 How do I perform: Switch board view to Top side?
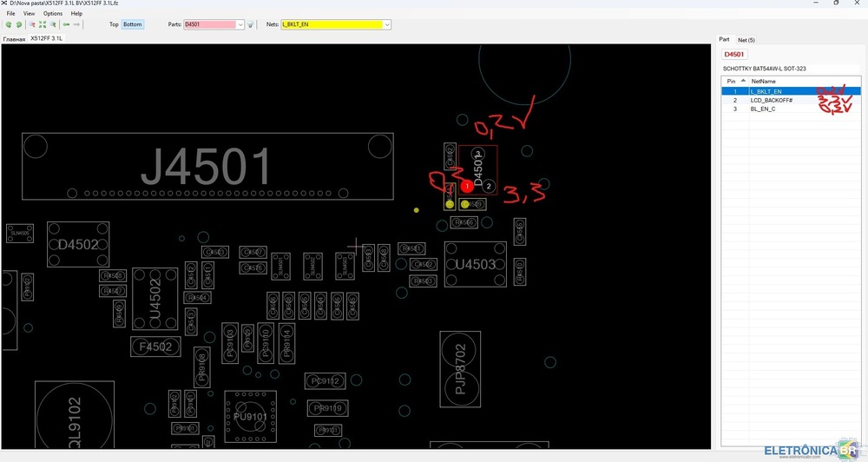coord(114,24)
